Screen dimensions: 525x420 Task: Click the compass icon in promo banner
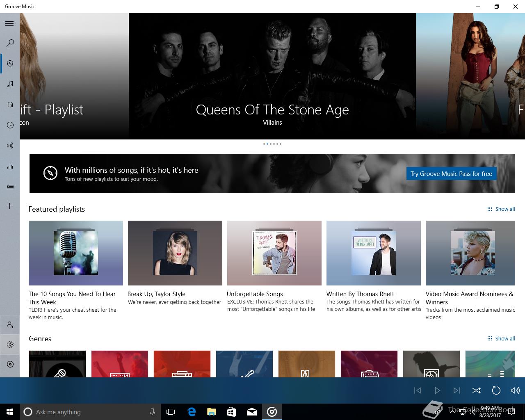(50, 173)
